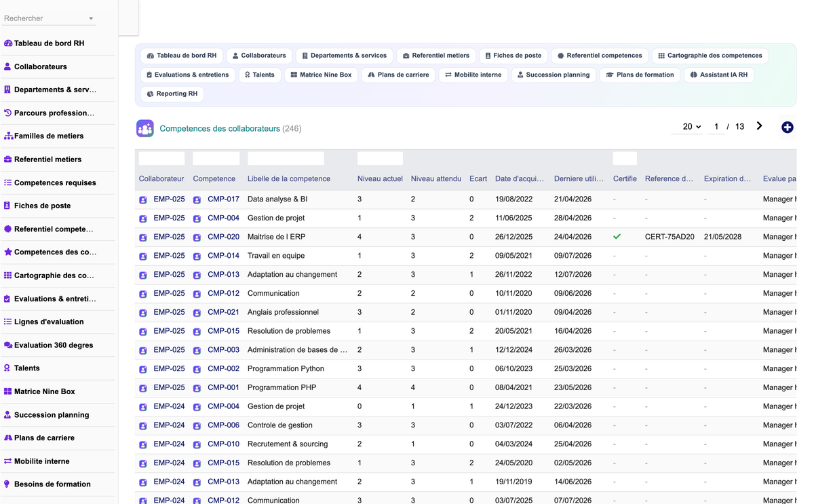The image size is (814, 504).
Task: Click the Departements & services sidebar icon
Action: pos(7,90)
